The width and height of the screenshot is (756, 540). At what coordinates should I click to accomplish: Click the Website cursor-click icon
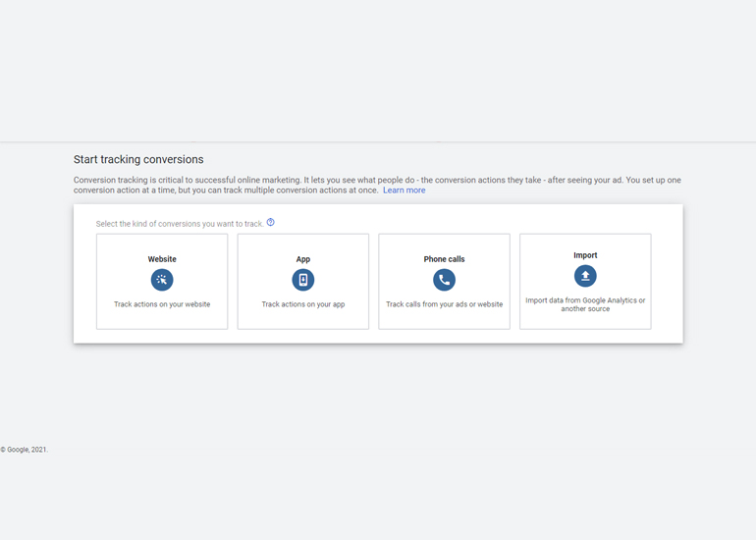[162, 280]
